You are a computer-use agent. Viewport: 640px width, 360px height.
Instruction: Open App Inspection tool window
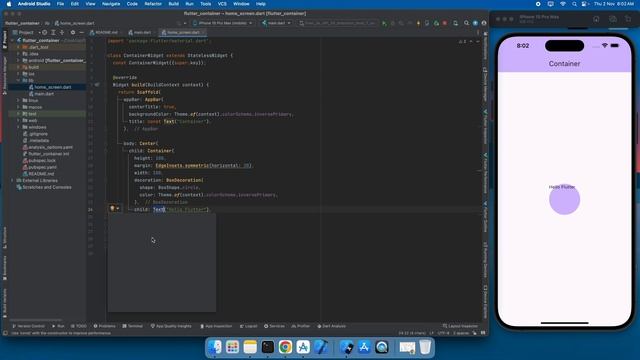point(216,326)
